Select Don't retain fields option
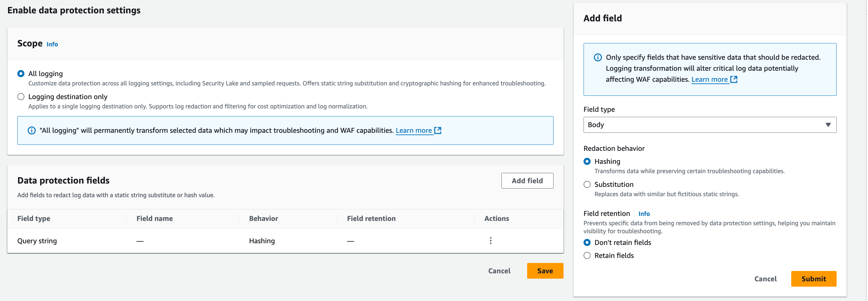 coord(587,243)
